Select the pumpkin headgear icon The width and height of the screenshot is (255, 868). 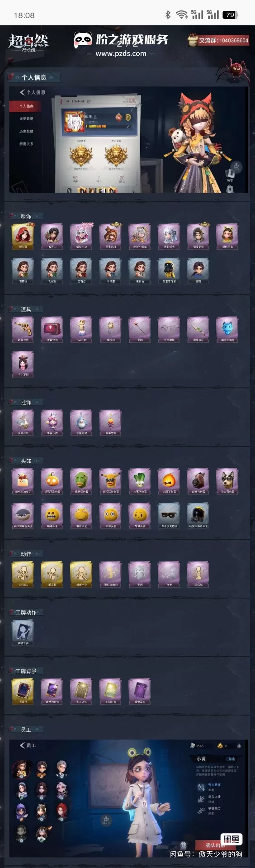point(52,481)
